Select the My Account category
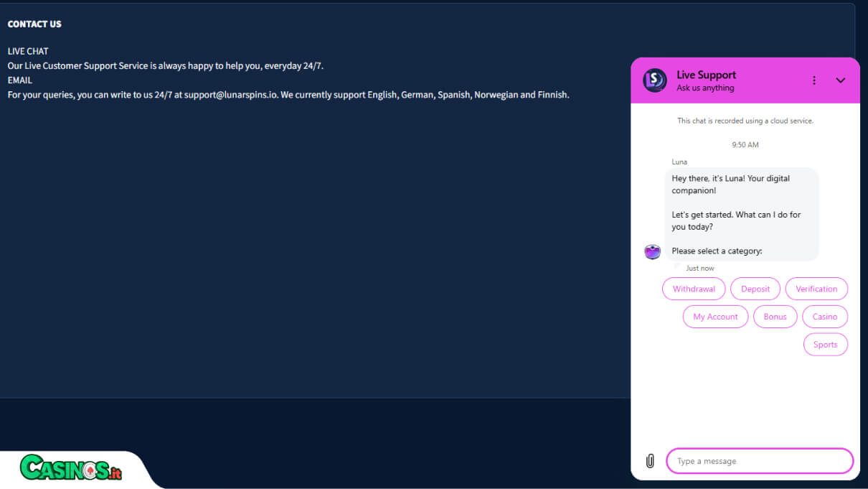Viewport: 868px width, 489px height. tap(715, 317)
